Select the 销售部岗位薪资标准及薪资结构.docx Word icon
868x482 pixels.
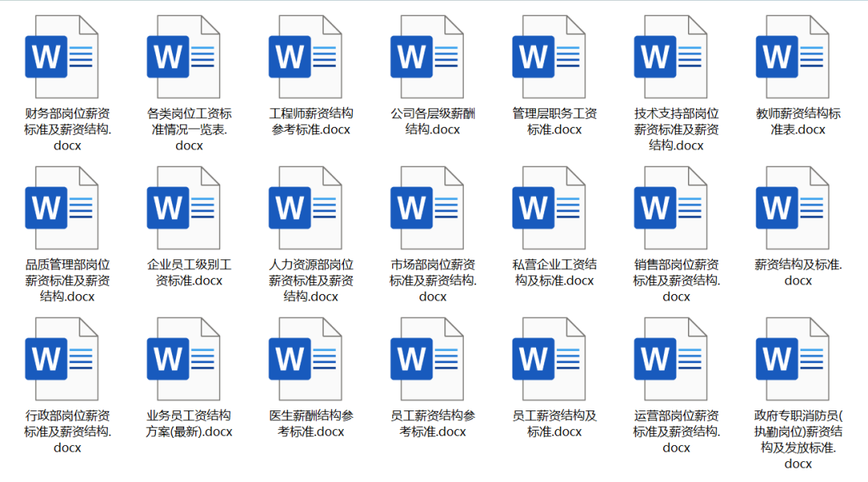pyautogui.click(x=671, y=208)
